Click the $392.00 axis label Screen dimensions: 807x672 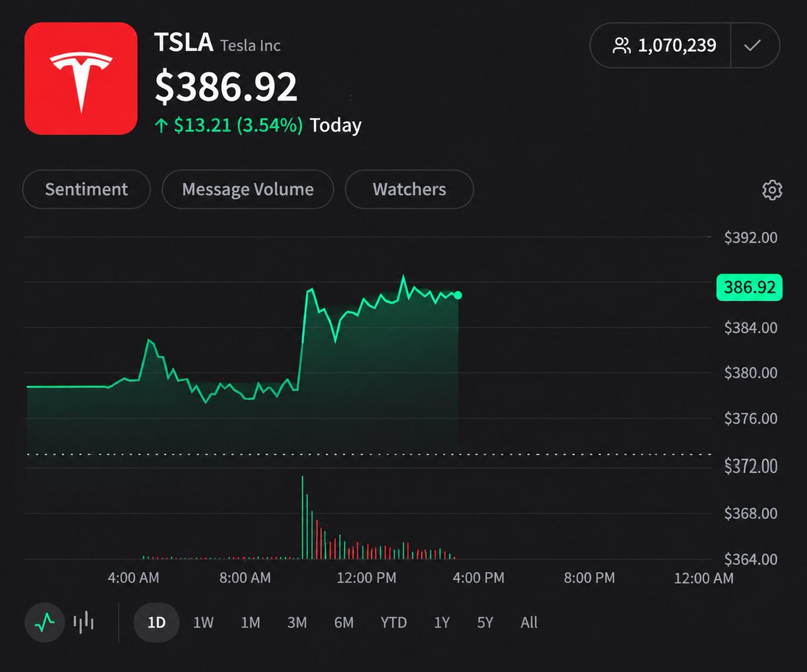751,237
